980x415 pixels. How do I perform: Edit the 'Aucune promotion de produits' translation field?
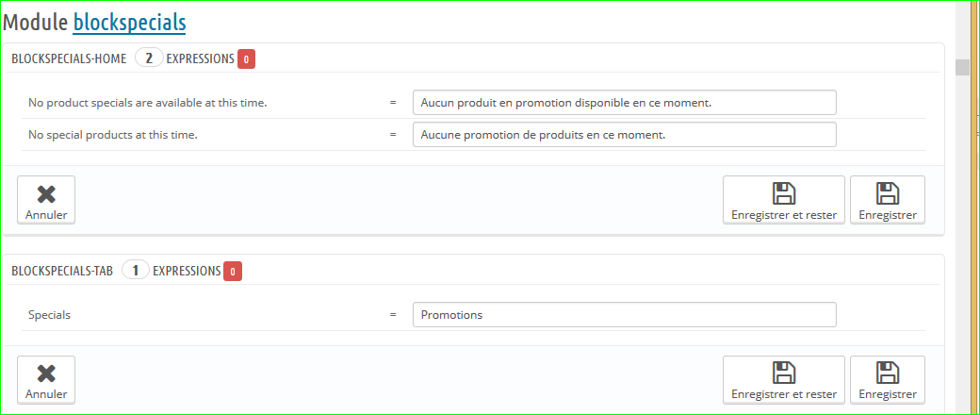(x=624, y=135)
